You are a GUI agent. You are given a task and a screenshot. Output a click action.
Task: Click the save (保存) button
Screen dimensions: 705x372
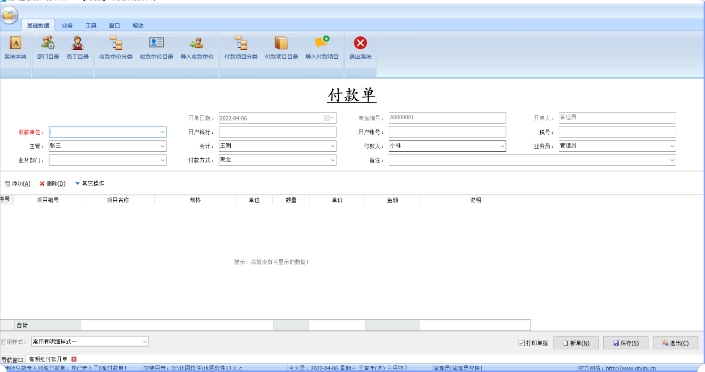625,343
